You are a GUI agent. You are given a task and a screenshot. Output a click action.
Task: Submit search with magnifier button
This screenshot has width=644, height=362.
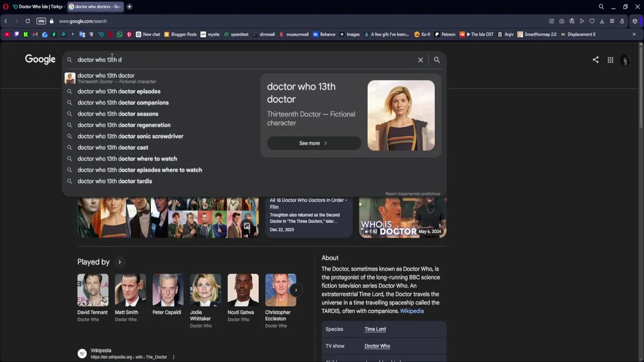437,60
